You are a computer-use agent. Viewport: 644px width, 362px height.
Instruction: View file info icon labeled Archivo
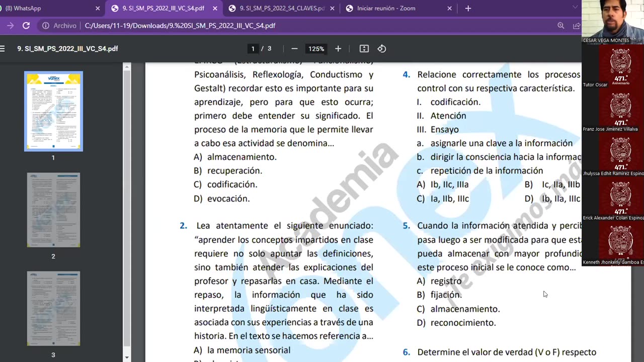59,26
